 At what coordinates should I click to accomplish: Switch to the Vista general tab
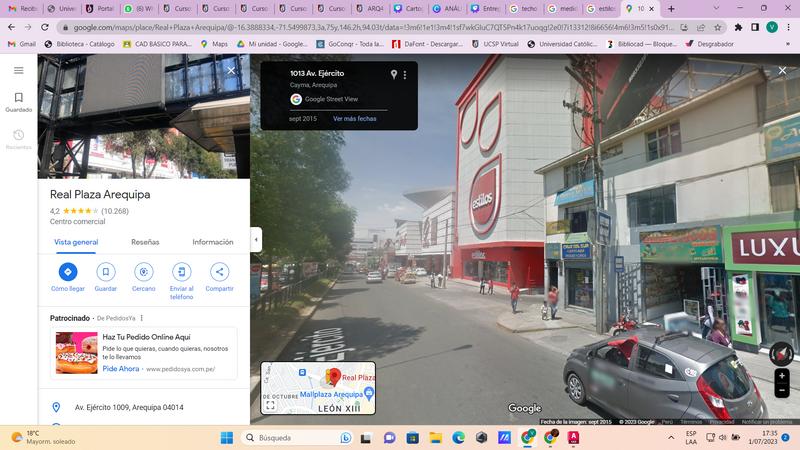point(76,242)
